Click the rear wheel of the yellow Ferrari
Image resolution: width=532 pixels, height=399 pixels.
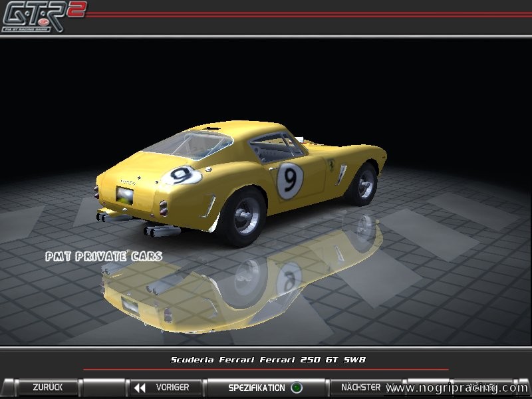coord(243,213)
